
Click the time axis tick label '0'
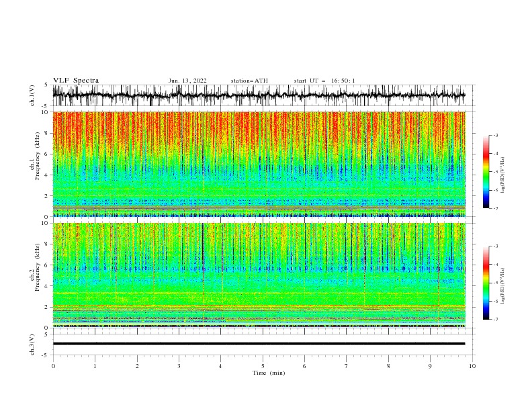tap(53, 366)
